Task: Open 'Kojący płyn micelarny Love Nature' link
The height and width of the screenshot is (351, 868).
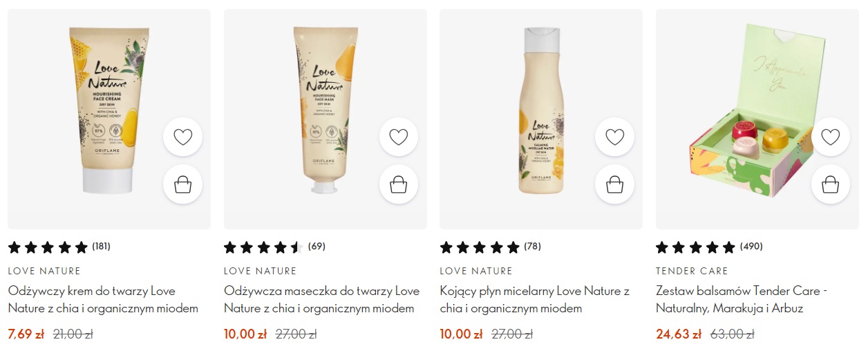Action: point(535,300)
